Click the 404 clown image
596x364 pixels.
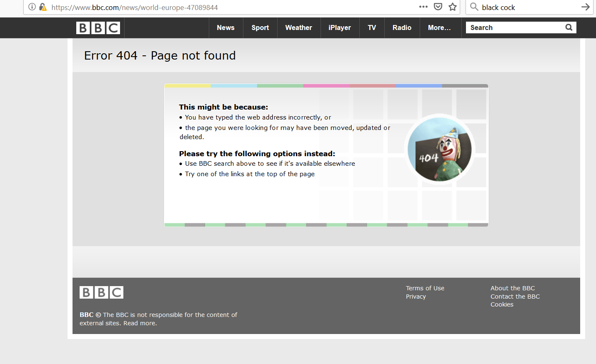click(440, 149)
